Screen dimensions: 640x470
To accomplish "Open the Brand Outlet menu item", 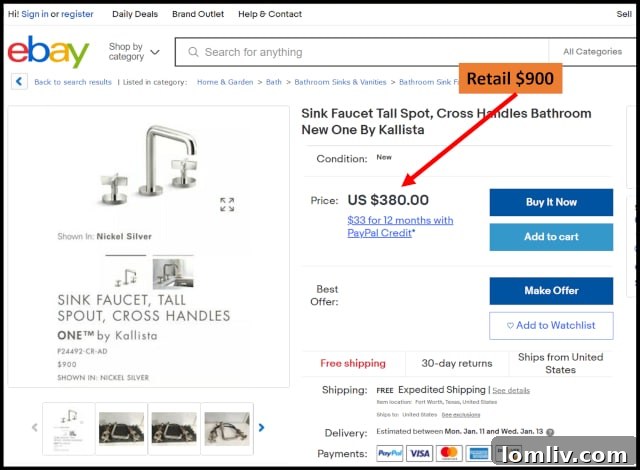I will coord(197,14).
